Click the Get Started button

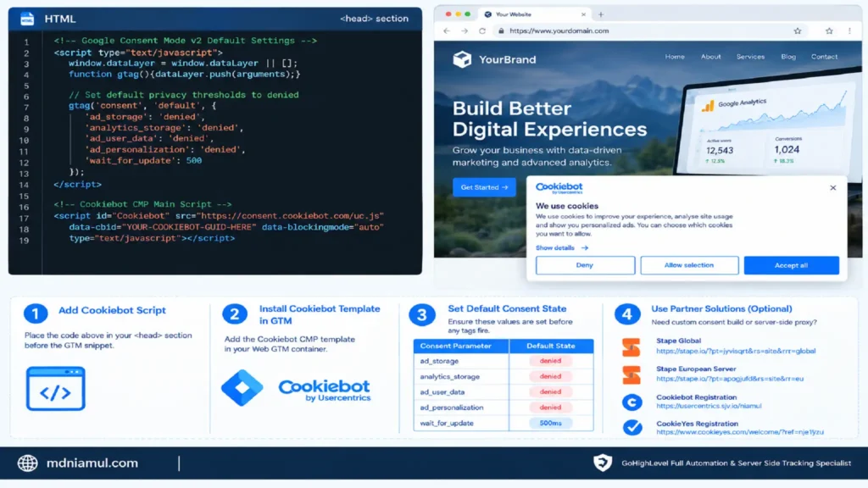tap(484, 187)
